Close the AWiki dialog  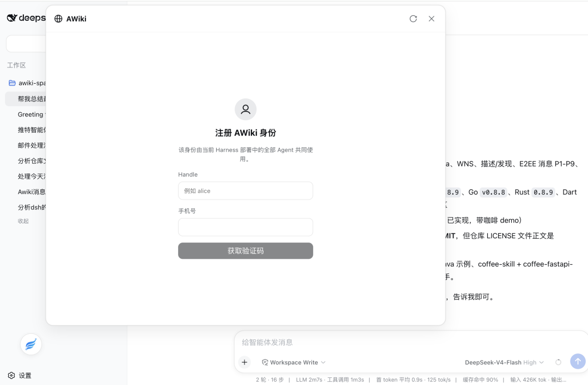[x=432, y=18]
